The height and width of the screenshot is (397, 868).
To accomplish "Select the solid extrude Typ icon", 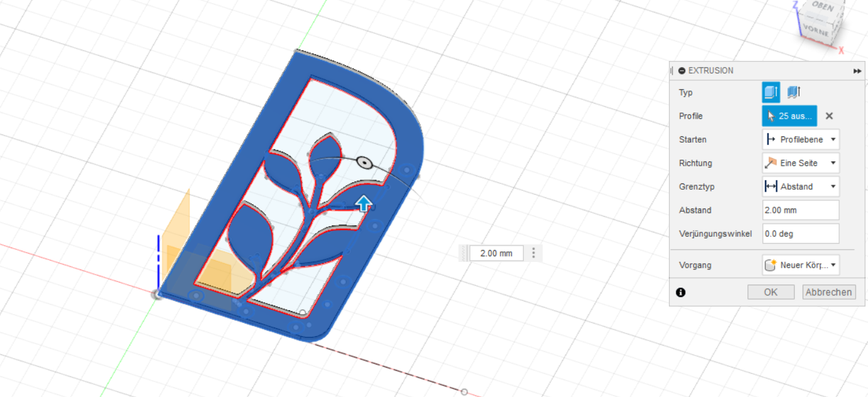I will click(x=771, y=92).
